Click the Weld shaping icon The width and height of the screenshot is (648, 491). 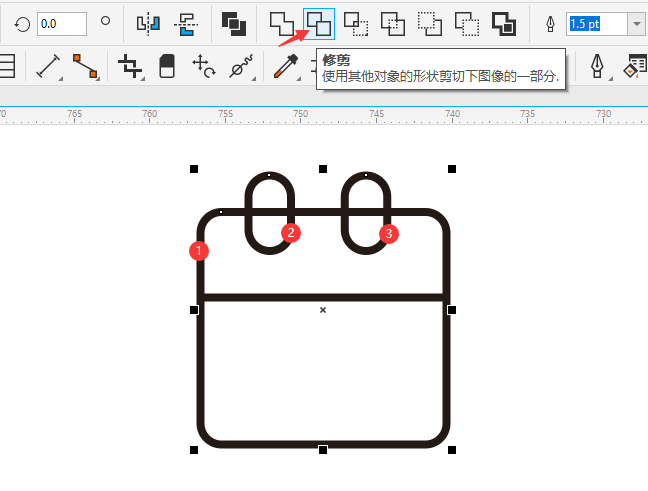(281, 24)
